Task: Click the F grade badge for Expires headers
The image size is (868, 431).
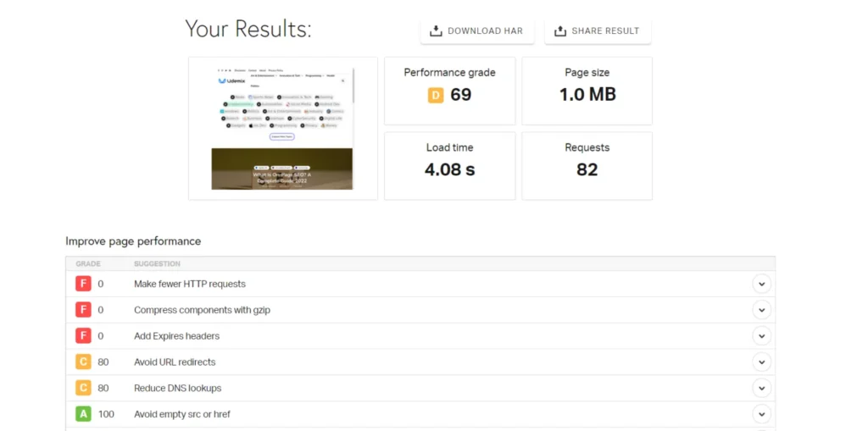Action: click(x=83, y=336)
